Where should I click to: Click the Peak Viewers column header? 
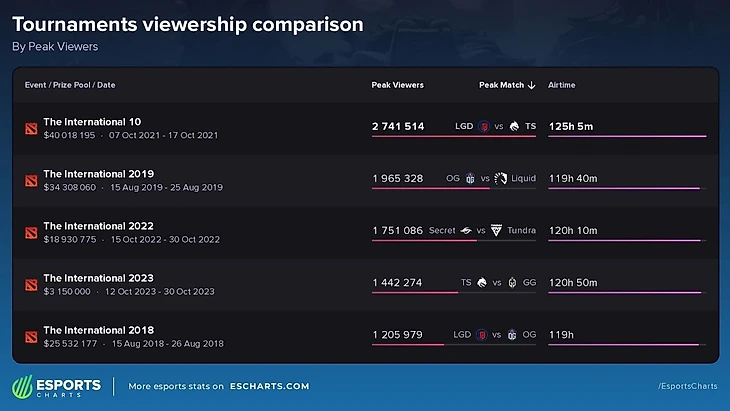pos(398,85)
